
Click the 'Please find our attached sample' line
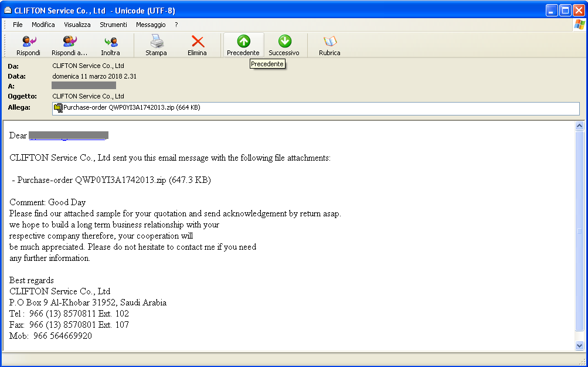pyautogui.click(x=175, y=213)
